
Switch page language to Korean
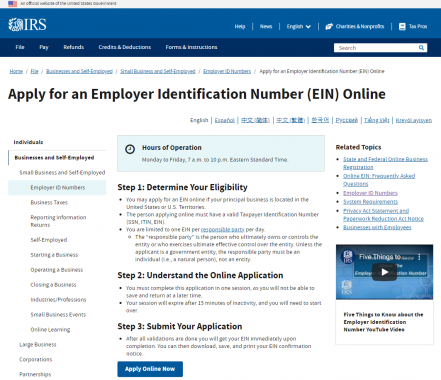320,120
